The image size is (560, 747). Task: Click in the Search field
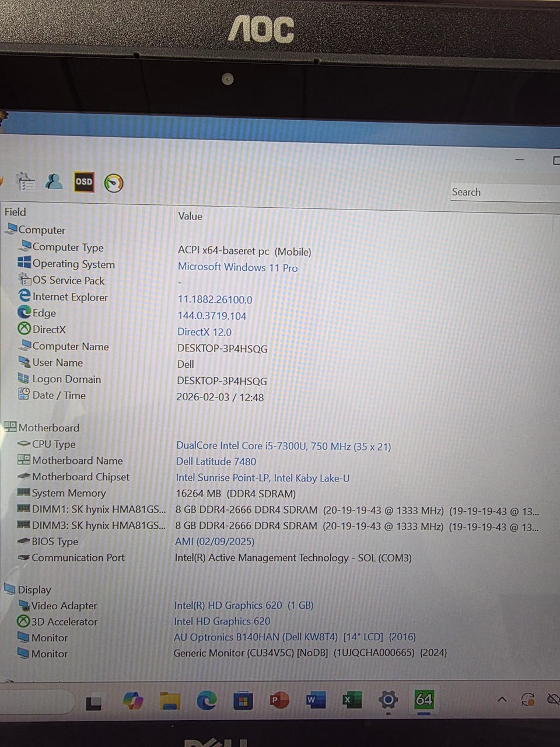click(502, 193)
